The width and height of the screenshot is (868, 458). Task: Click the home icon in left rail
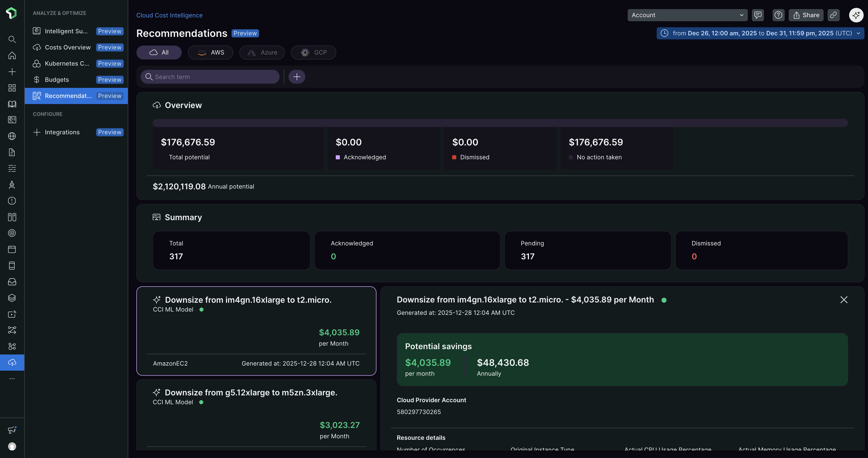click(x=12, y=56)
